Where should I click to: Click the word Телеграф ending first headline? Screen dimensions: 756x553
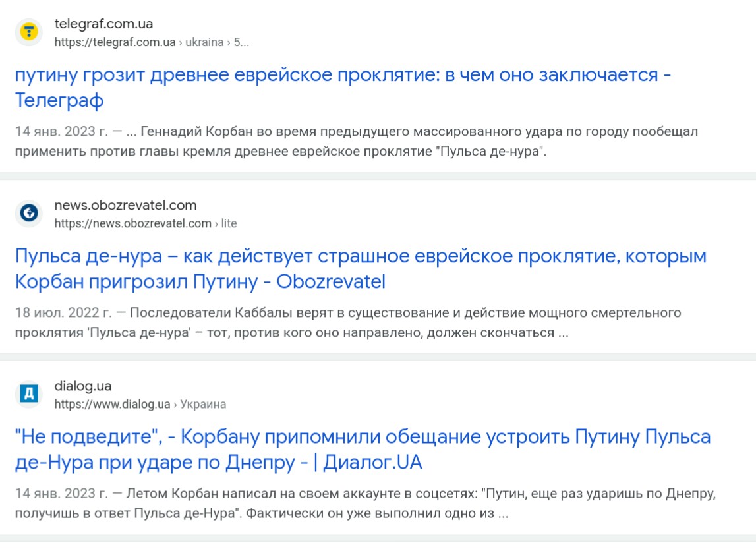tap(59, 100)
